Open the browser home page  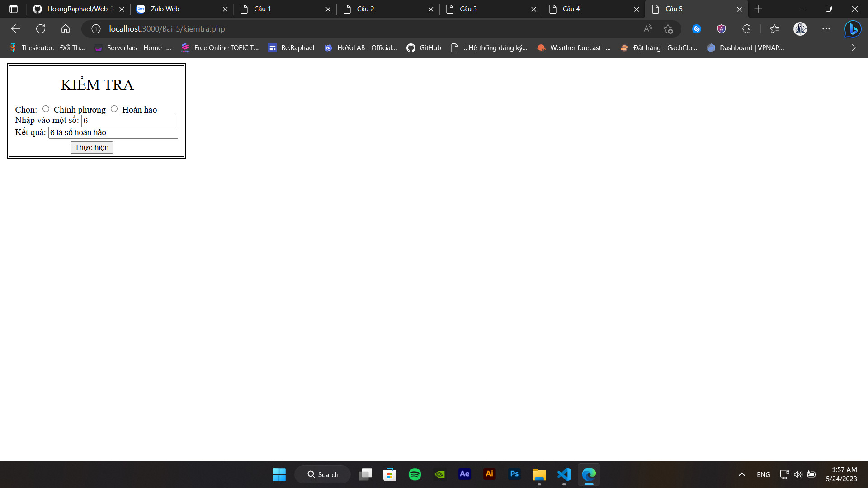point(66,28)
